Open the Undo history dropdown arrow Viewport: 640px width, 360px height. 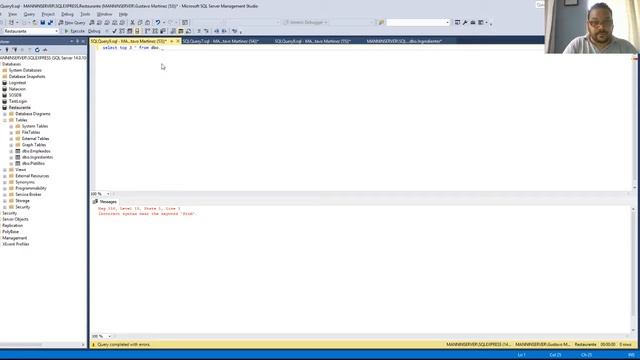tap(164, 22)
